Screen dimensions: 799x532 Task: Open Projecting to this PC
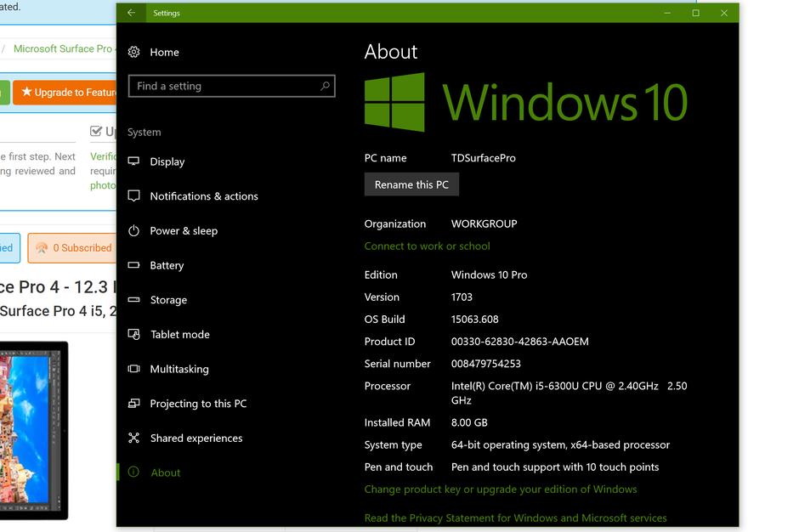(198, 404)
